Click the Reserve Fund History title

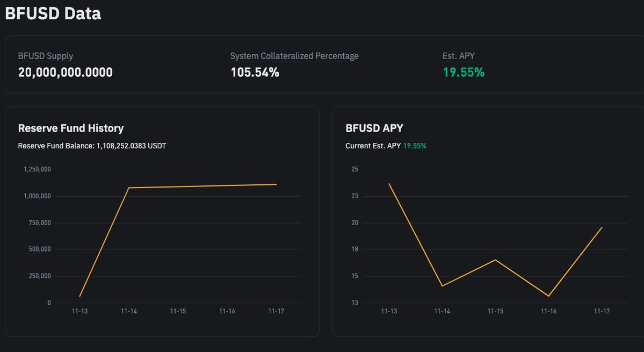71,128
